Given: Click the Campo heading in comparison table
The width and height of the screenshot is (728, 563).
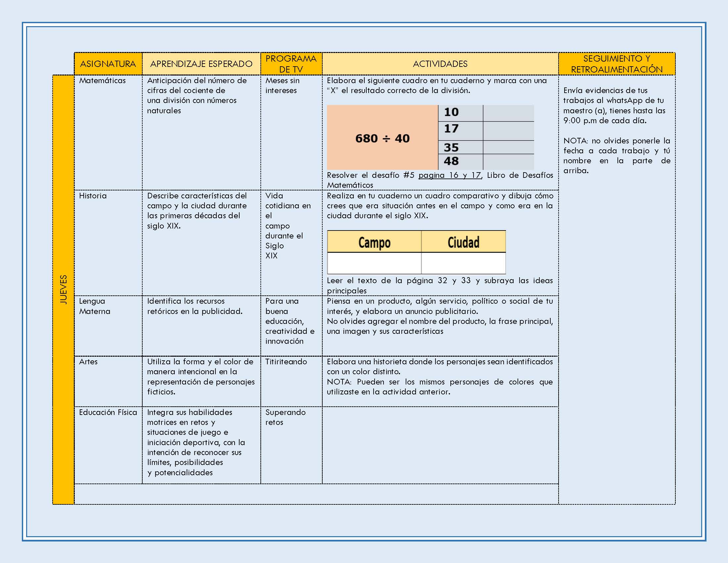Looking at the screenshot, I should click(x=374, y=241).
